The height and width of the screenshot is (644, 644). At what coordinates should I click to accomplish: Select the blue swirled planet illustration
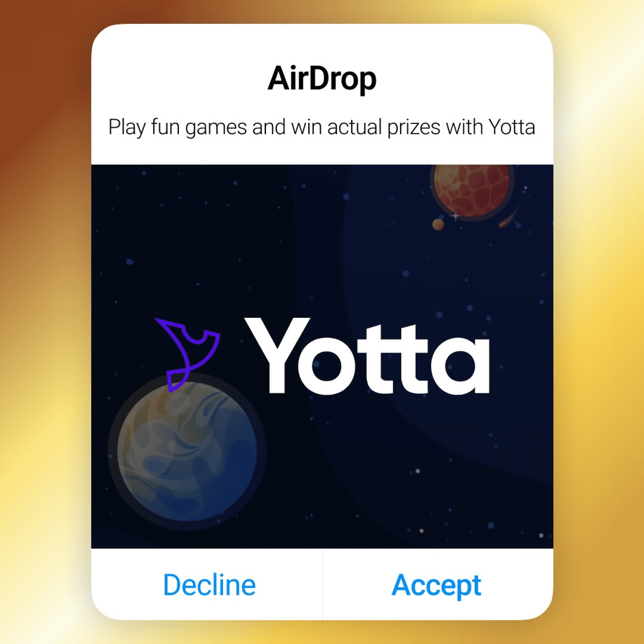click(187, 451)
